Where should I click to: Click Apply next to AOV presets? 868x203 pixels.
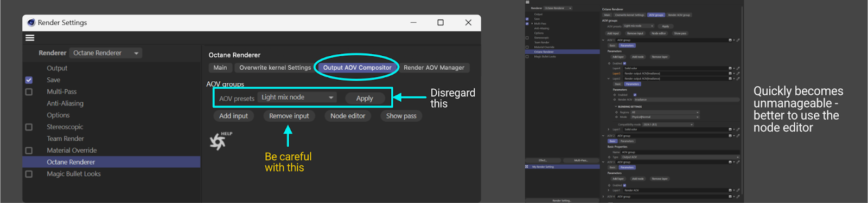(365, 98)
